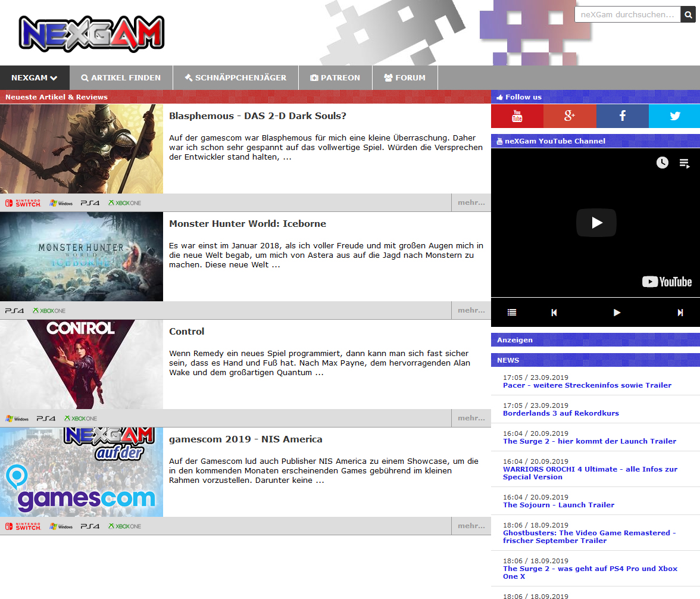Open the Patreon menu item
The width and height of the screenshot is (700, 599).
(335, 78)
